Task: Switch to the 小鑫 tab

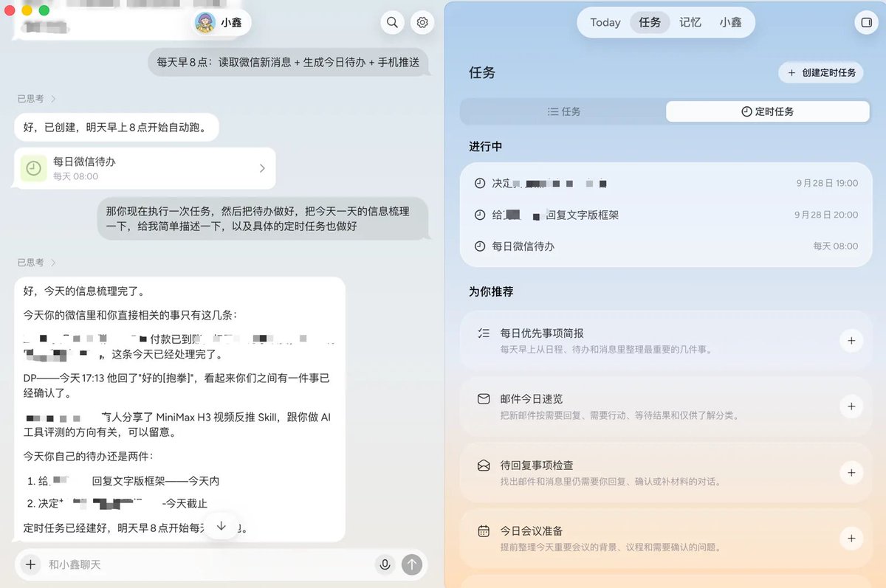Action: coord(731,23)
